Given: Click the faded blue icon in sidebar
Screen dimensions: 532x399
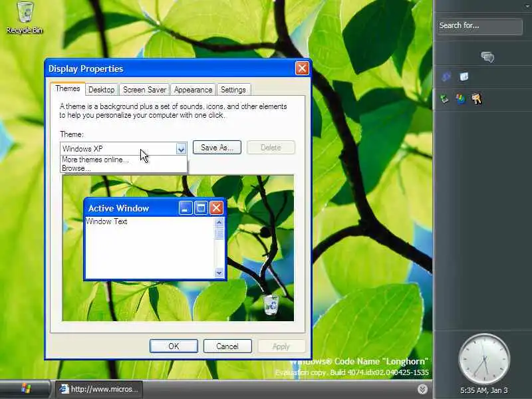Looking at the screenshot, I should [446, 76].
